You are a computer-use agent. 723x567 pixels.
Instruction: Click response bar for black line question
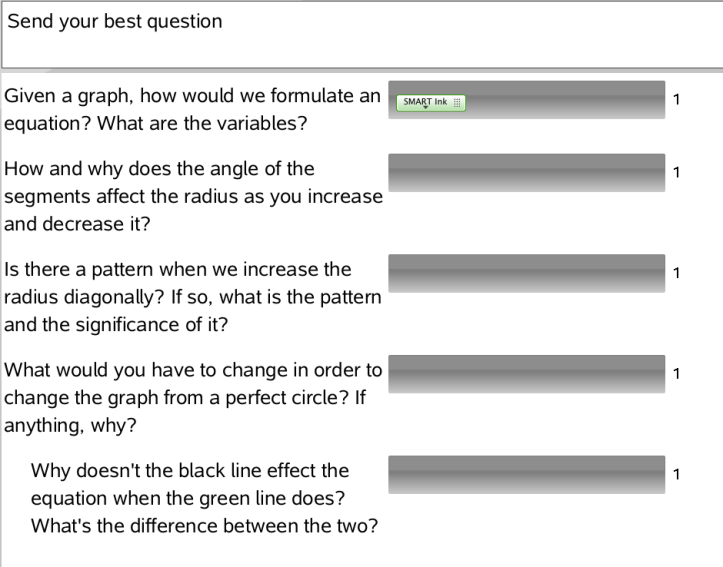pyautogui.click(x=526, y=476)
